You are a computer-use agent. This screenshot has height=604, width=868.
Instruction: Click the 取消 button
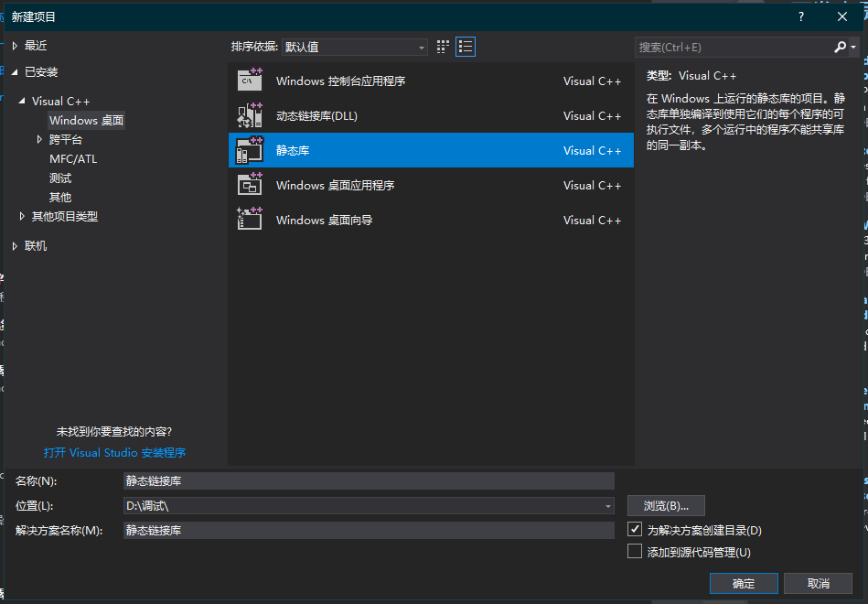click(819, 583)
